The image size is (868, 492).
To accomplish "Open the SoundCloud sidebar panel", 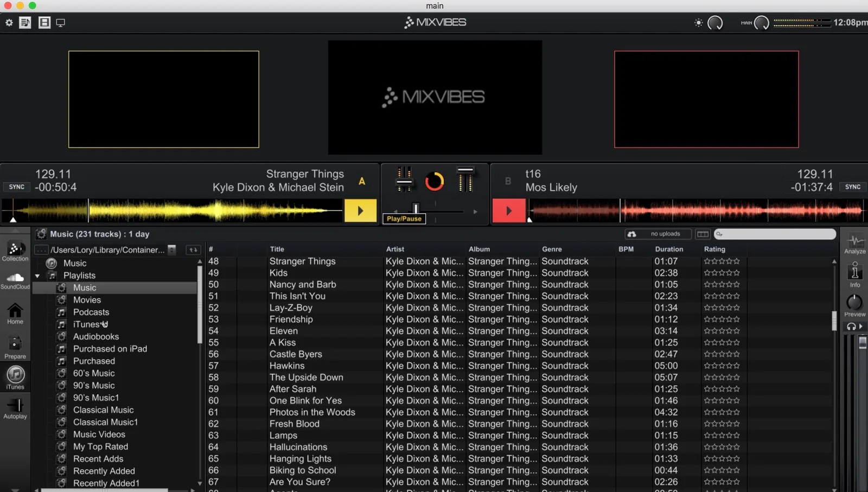I will coord(15,280).
